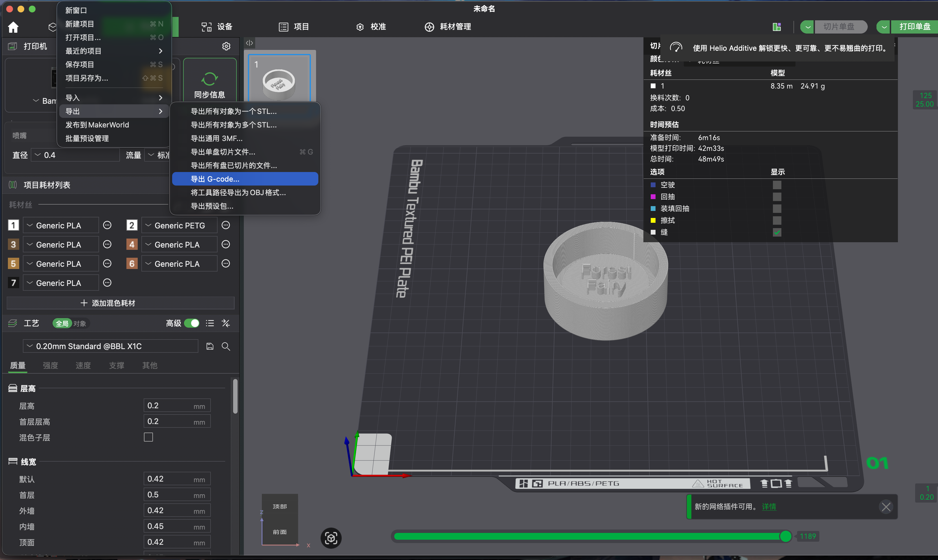Screen dimensions: 938x560
Task: Switch to the Strength settings tab
Action: point(50,365)
